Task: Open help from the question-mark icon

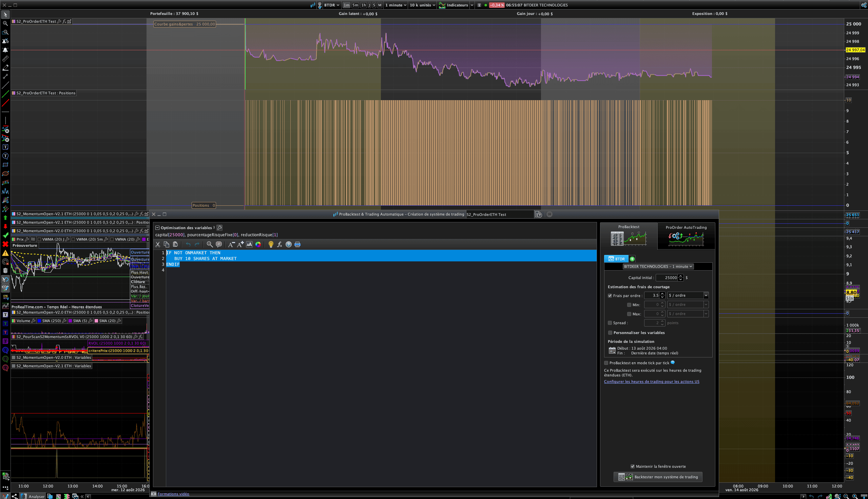Action: tap(289, 244)
